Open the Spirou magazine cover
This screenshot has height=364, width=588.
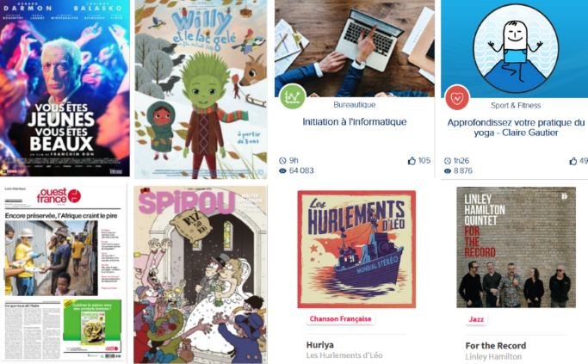pyautogui.click(x=201, y=275)
